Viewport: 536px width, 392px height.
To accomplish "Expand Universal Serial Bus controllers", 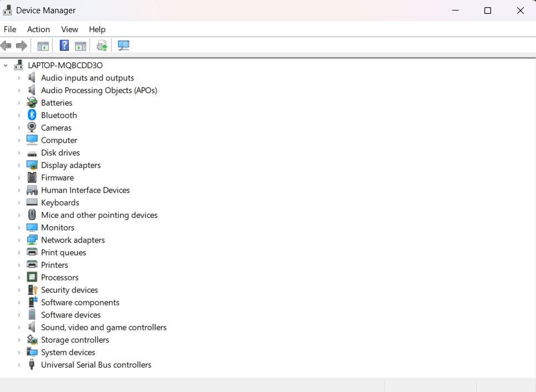I will click(x=19, y=365).
